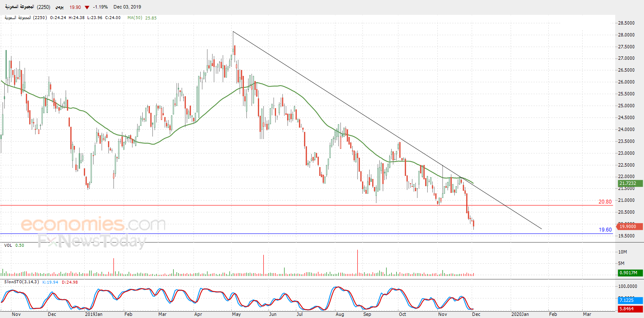The image size is (644, 318).
Task: Click the 20.80 red resistance level label
Action: [x=605, y=202]
